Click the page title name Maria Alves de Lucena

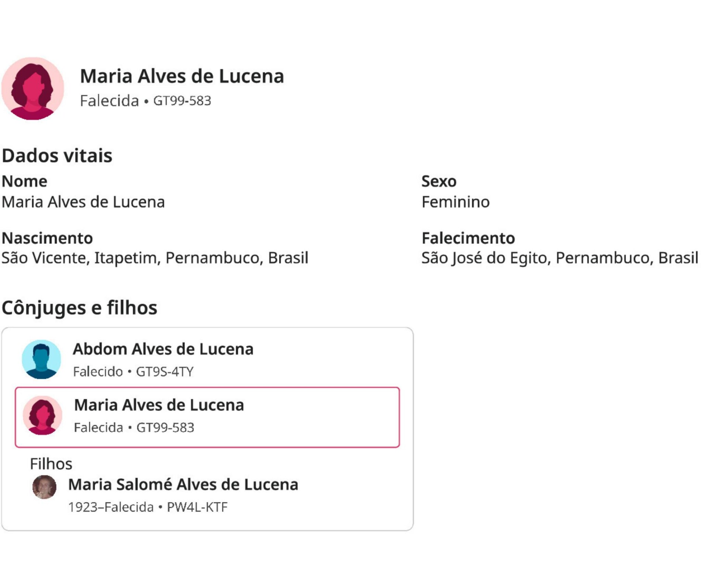coord(182,76)
